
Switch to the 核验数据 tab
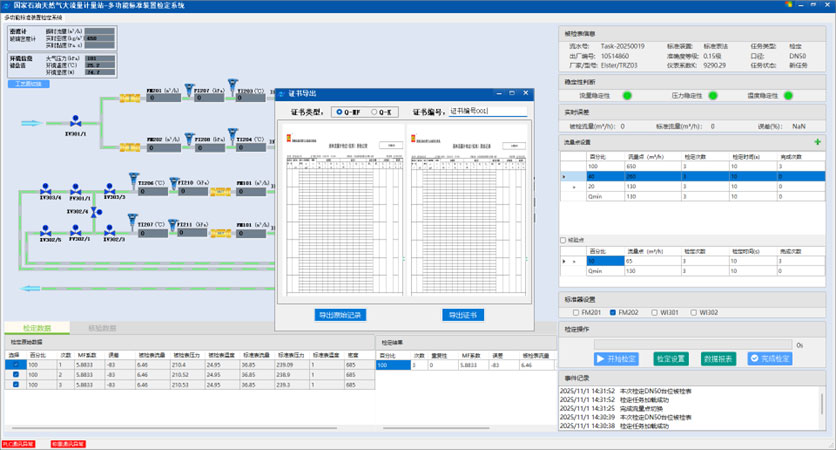click(x=101, y=327)
